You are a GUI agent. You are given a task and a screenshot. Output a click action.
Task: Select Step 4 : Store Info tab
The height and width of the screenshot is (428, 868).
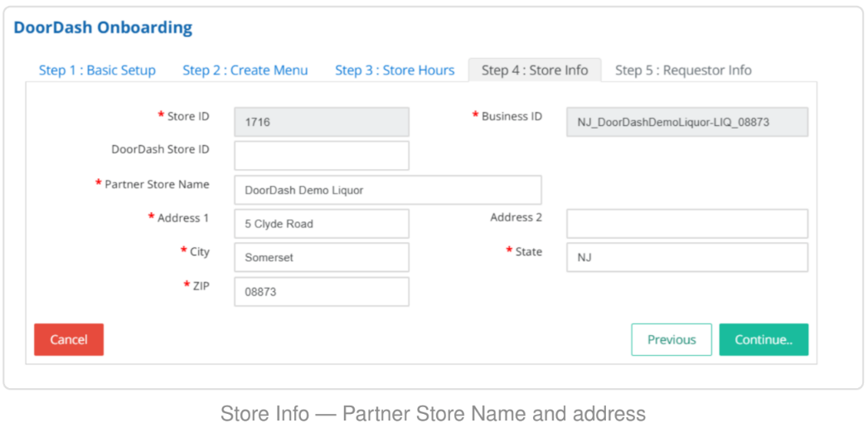535,71
